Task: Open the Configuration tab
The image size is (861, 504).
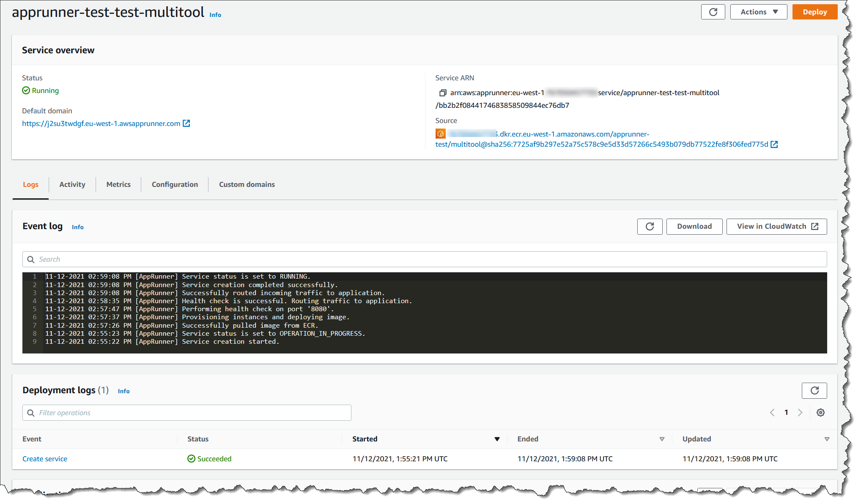Action: pyautogui.click(x=175, y=184)
